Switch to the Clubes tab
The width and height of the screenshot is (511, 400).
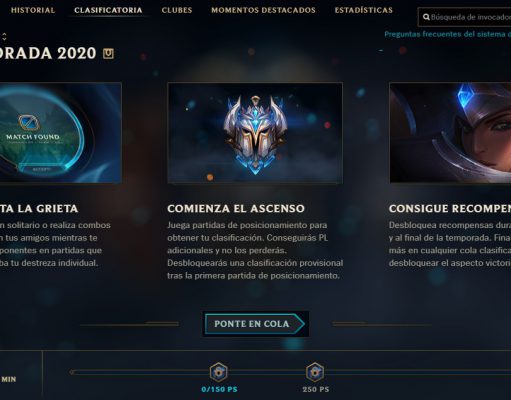tap(177, 10)
